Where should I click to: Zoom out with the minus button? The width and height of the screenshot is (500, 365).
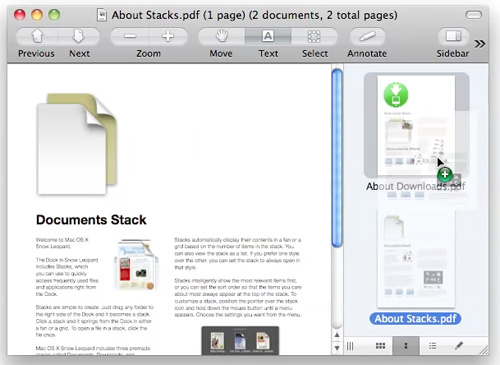click(130, 36)
